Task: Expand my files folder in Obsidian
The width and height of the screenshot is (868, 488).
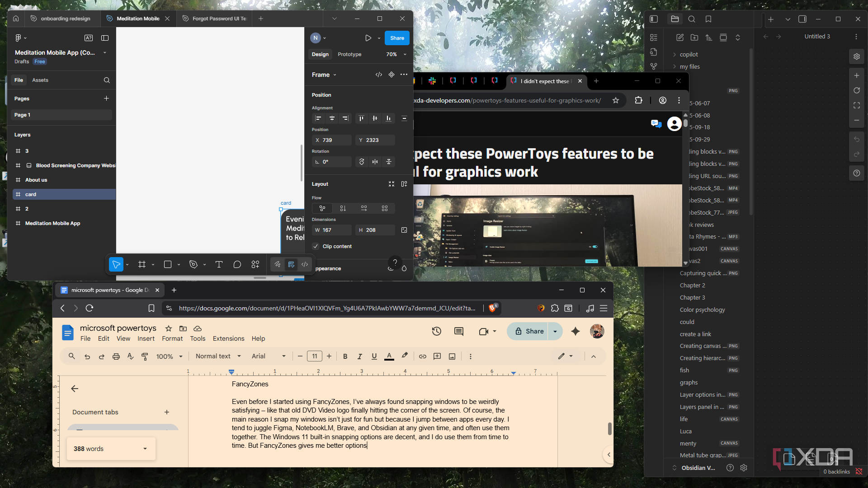Action: click(689, 66)
